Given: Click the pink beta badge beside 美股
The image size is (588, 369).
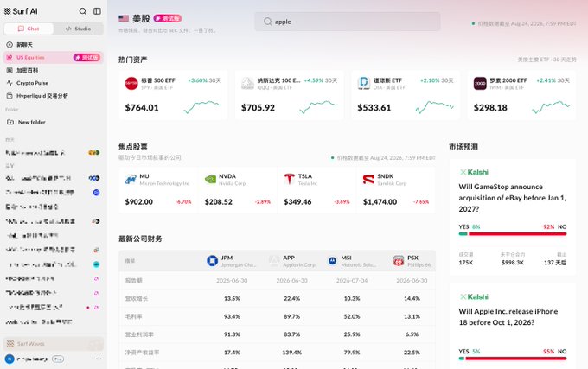Looking at the screenshot, I should [168, 18].
